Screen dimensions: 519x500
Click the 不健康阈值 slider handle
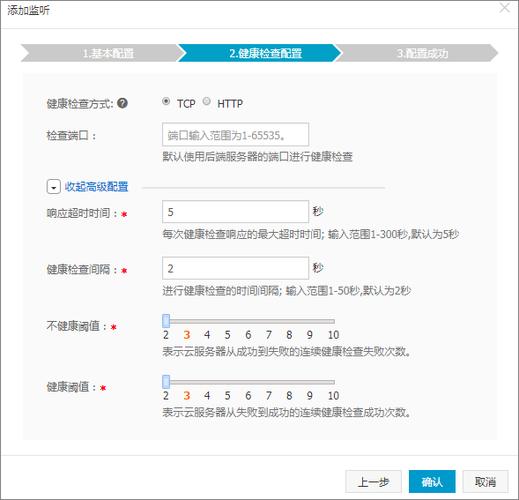click(166, 321)
